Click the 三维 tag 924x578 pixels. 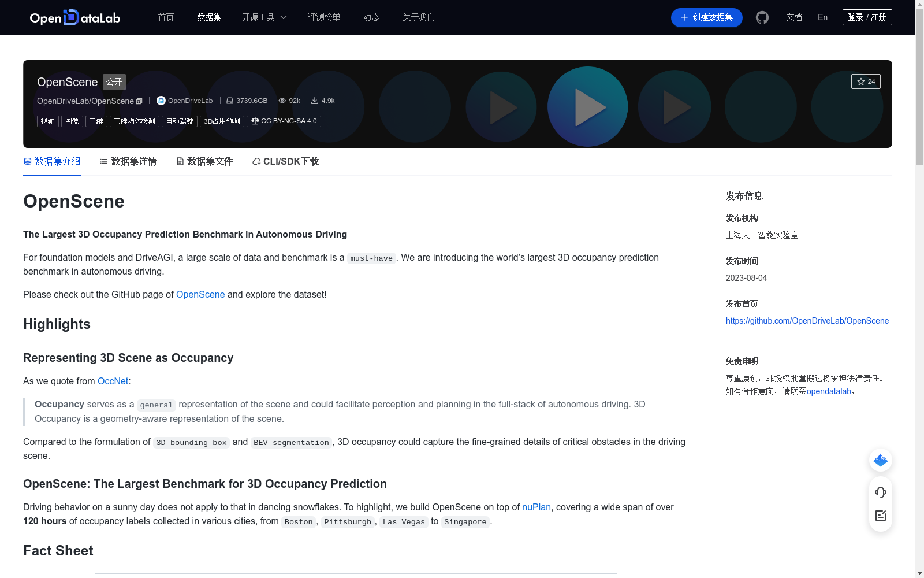pos(96,121)
